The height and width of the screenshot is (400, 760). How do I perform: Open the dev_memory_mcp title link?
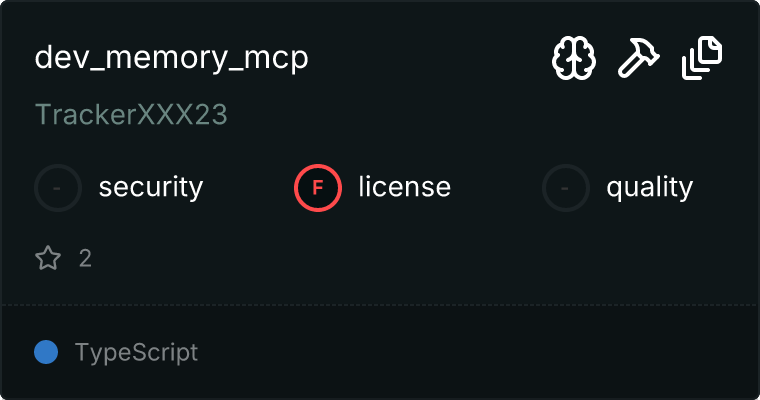pos(172,58)
